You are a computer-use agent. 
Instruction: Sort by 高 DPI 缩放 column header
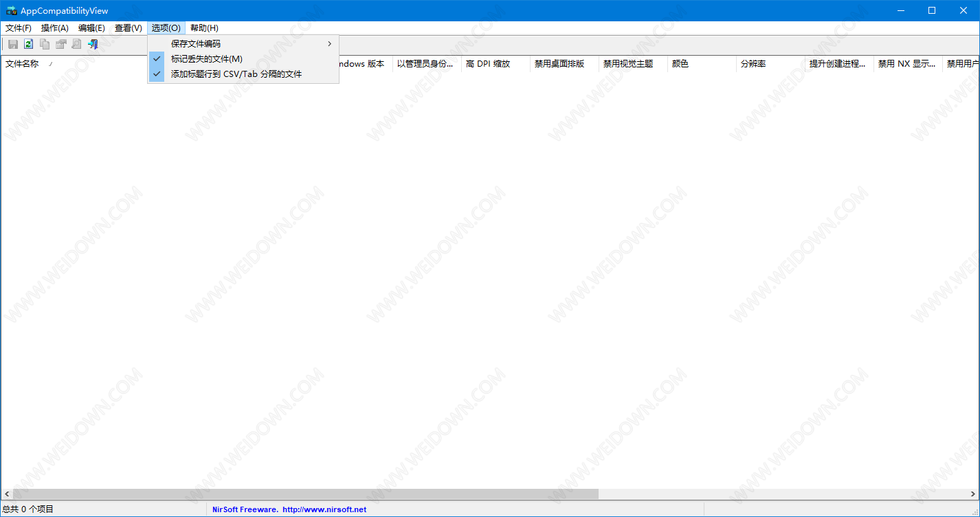pos(495,64)
